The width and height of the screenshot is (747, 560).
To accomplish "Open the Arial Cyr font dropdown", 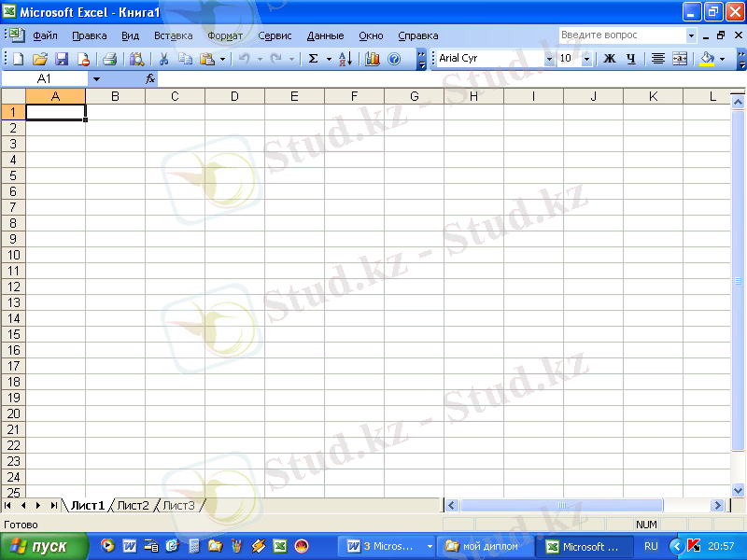I will [549, 59].
